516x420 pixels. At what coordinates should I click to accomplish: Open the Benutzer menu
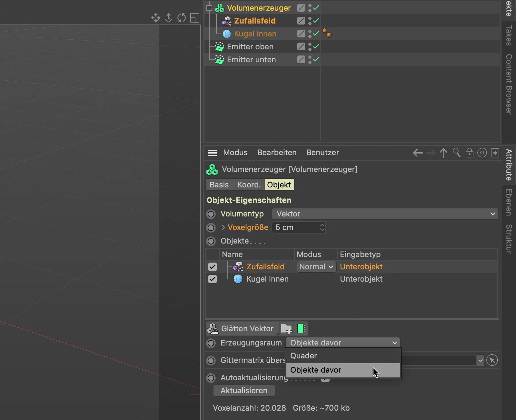tap(323, 153)
